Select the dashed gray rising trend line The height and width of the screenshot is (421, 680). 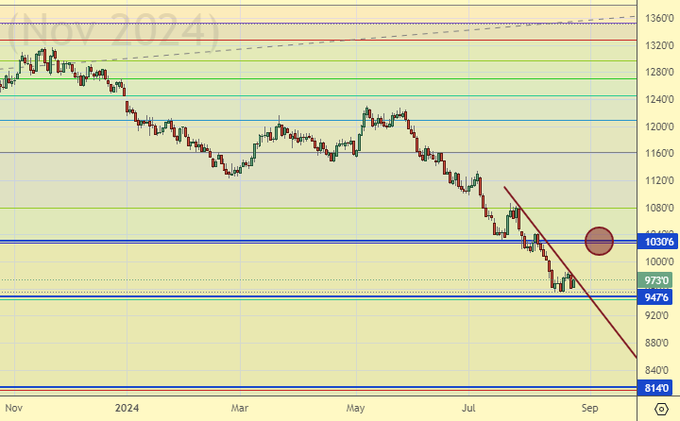pos(400,35)
